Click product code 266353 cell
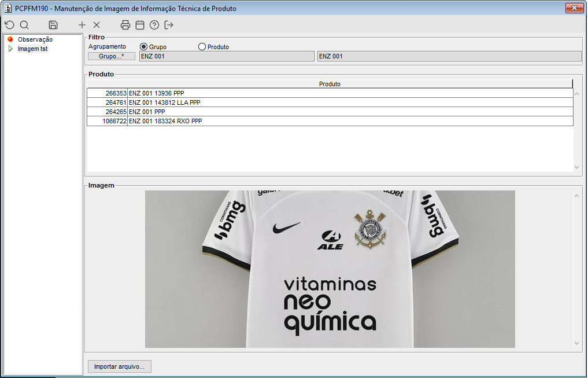Image resolution: width=588 pixels, height=378 pixels. click(x=107, y=93)
